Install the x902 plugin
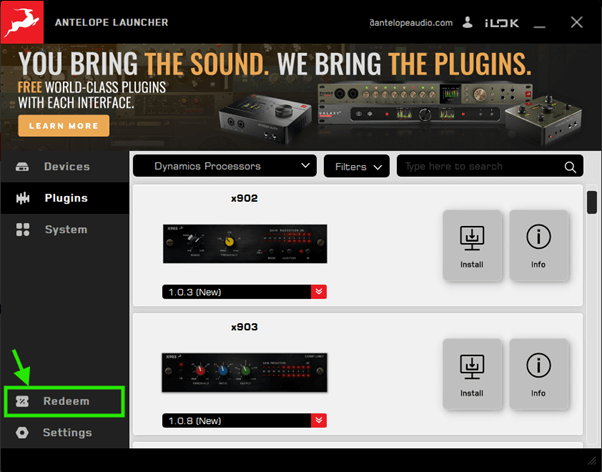This screenshot has height=472, width=602. pyautogui.click(x=472, y=246)
